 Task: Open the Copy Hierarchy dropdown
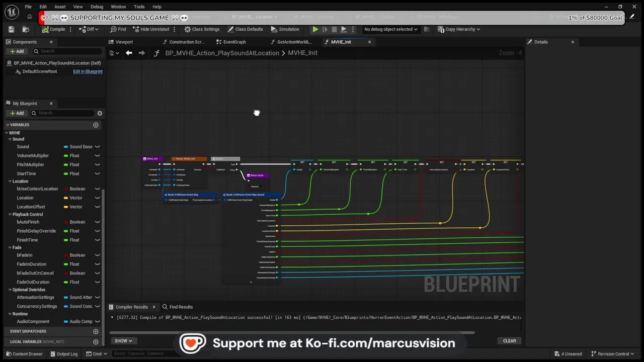(x=459, y=29)
